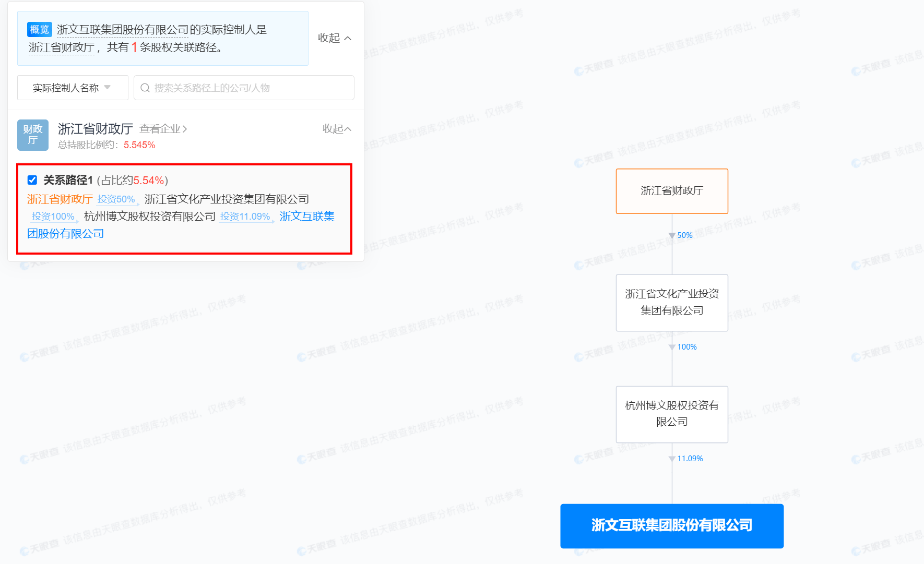Uncheck the 关系路径1 checkbox

32,180
